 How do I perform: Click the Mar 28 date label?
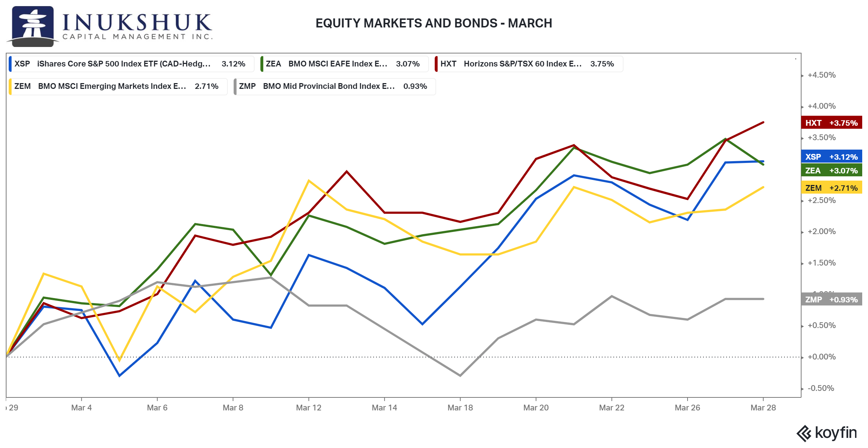[x=763, y=408]
